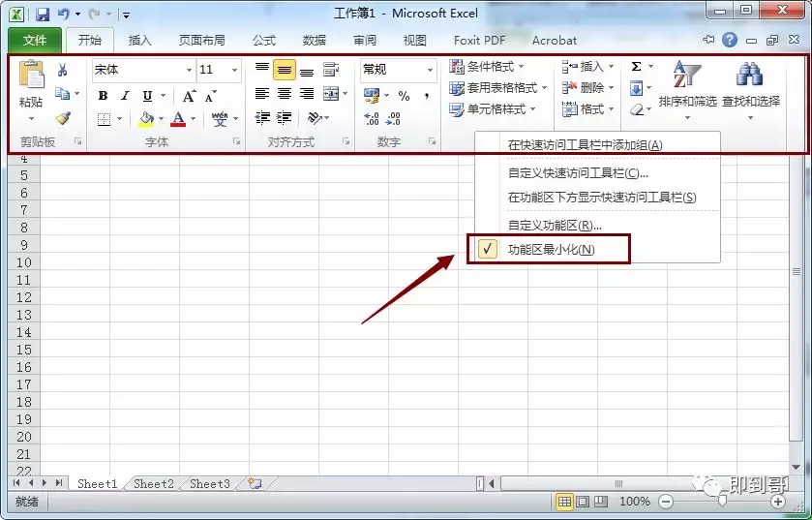Open the 文件 tab
The width and height of the screenshot is (812, 520).
pyautogui.click(x=35, y=41)
